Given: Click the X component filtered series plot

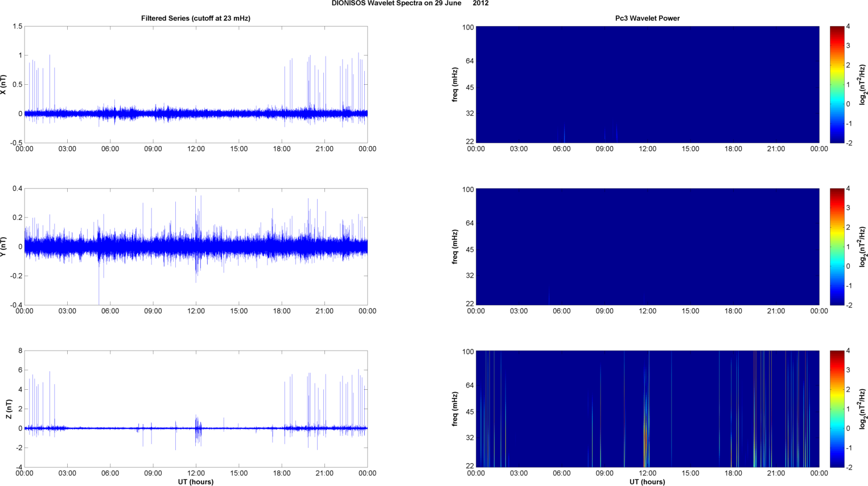Looking at the screenshot, I should pos(196,85).
